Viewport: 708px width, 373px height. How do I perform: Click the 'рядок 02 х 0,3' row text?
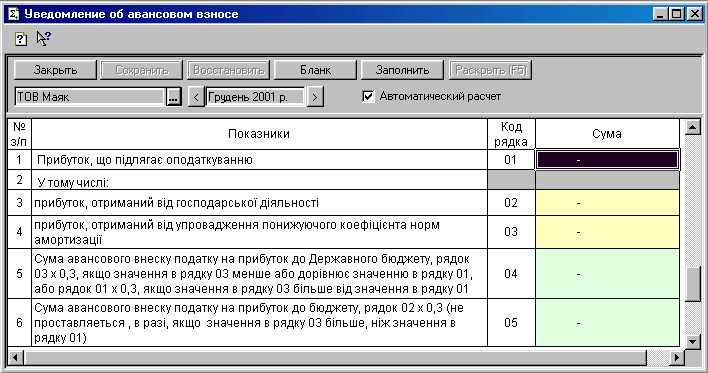[x=259, y=322]
